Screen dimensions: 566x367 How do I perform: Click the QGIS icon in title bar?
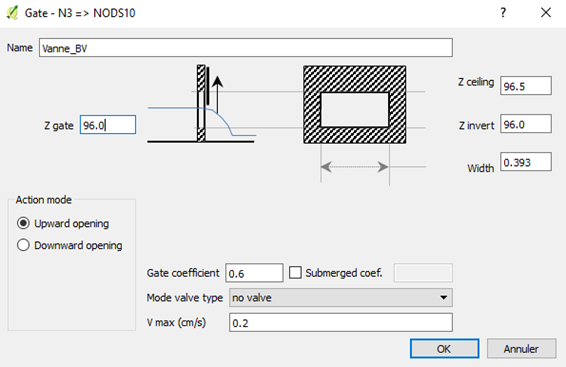click(12, 13)
